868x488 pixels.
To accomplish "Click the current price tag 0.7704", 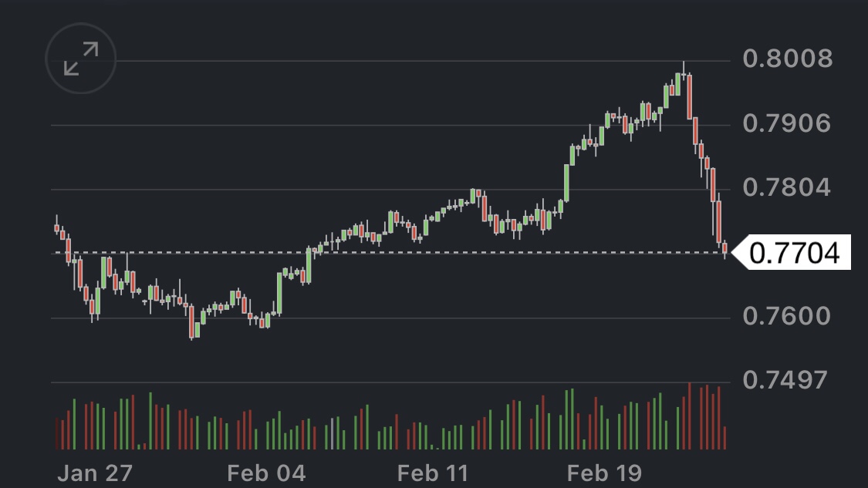I will point(793,253).
